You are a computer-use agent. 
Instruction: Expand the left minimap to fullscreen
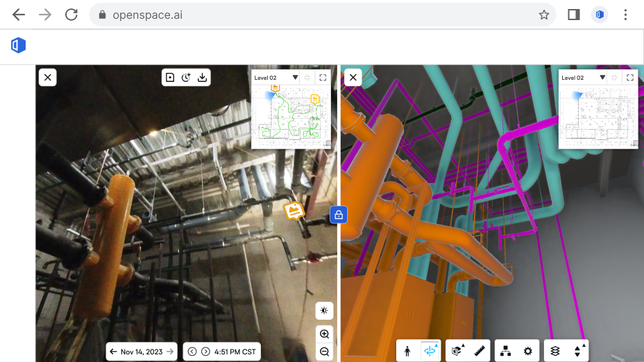[x=323, y=78]
